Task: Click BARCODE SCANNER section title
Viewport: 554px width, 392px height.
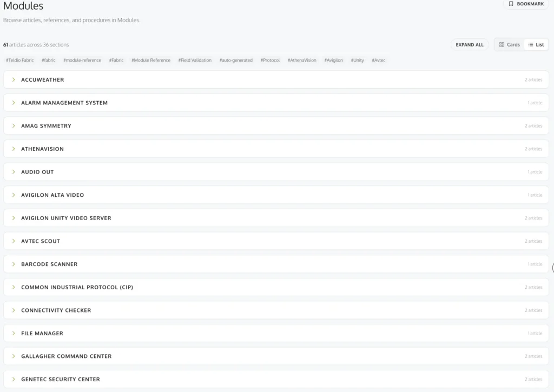Action: point(49,264)
